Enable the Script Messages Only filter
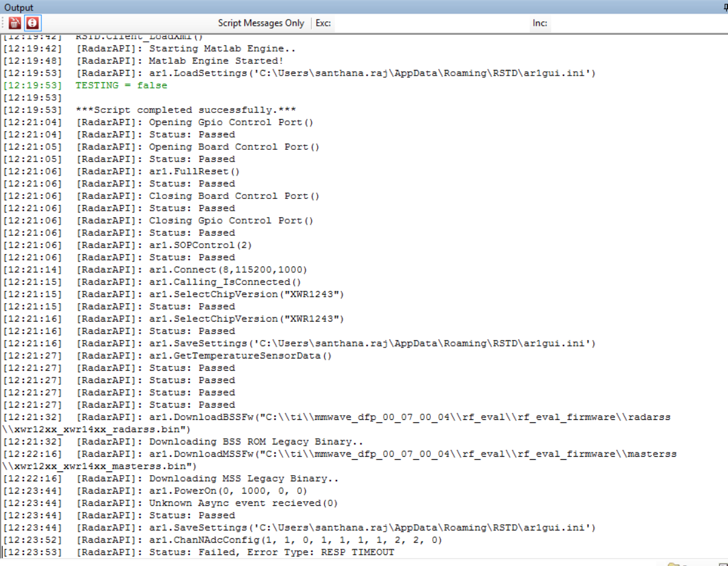This screenshot has height=566, width=728. click(x=261, y=23)
